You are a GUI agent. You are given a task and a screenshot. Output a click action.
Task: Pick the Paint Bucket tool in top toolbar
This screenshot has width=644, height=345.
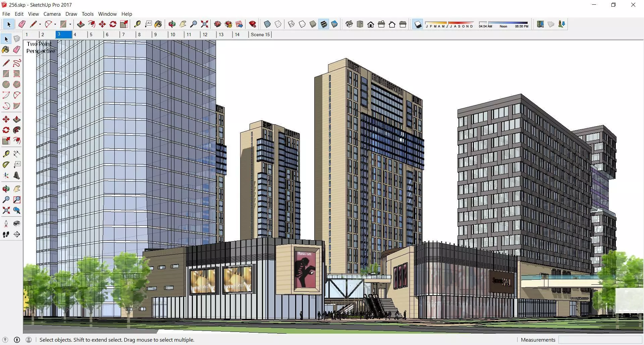point(158,24)
